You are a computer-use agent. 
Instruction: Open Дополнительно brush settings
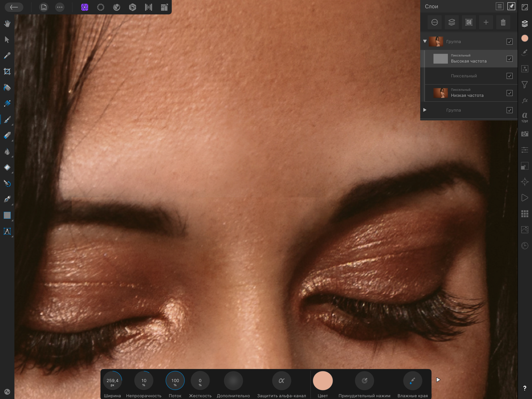coord(233,380)
